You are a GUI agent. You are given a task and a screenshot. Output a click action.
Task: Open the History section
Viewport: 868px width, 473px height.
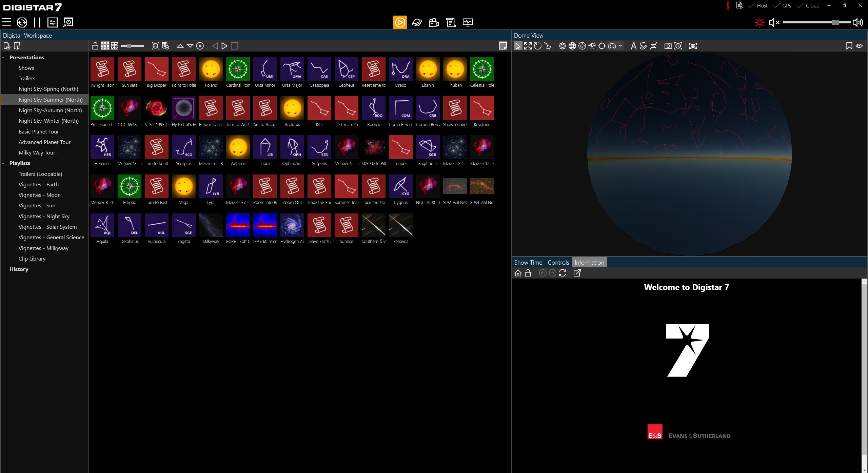point(19,269)
